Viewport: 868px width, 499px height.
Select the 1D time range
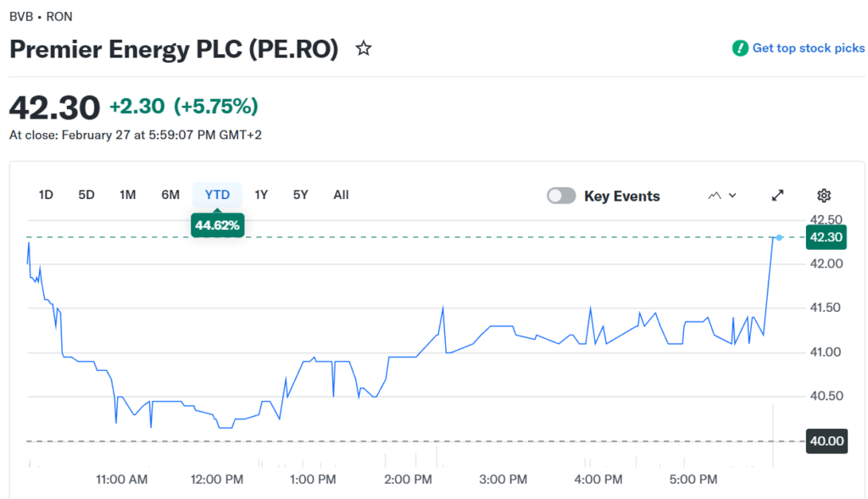pos(46,195)
